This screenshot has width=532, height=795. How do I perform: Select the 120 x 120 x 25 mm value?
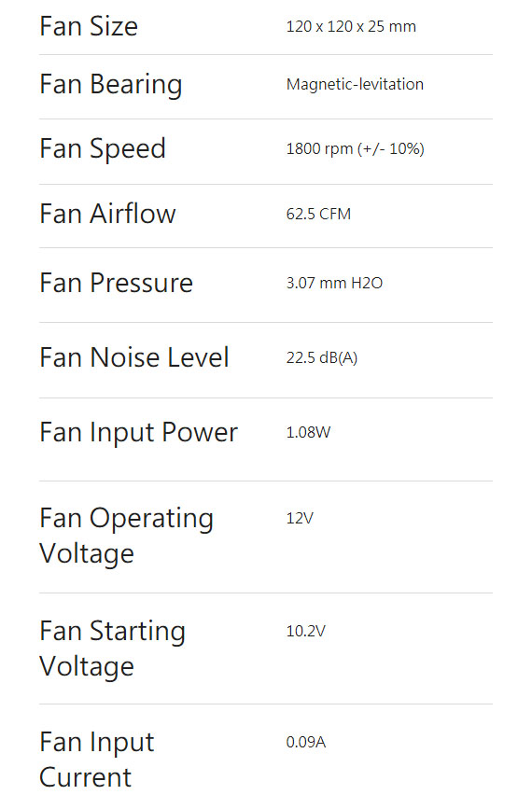tap(351, 26)
